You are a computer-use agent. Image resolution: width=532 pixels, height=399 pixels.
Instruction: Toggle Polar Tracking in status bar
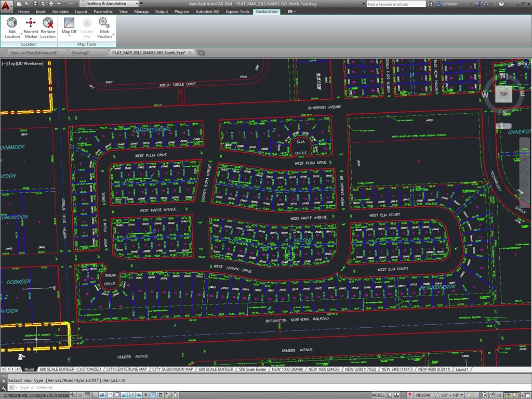tap(102, 395)
